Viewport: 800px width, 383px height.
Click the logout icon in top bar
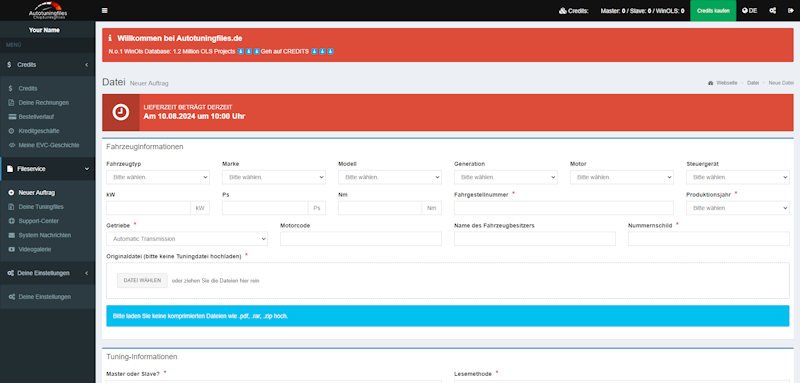790,11
